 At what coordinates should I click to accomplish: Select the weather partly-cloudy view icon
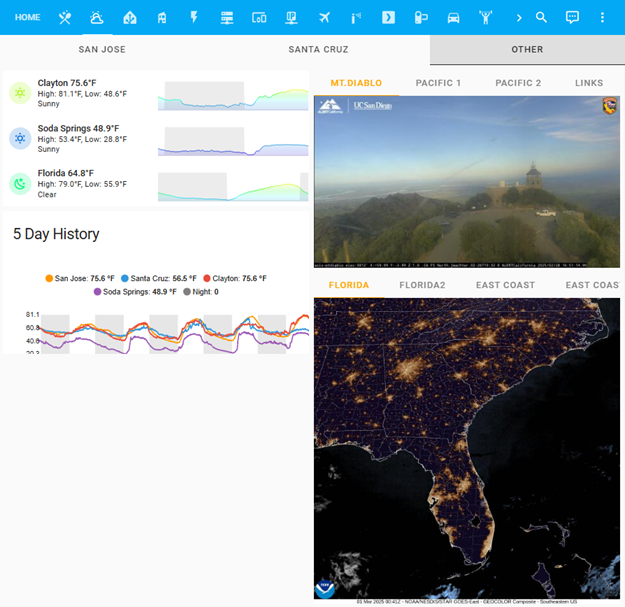click(x=97, y=18)
